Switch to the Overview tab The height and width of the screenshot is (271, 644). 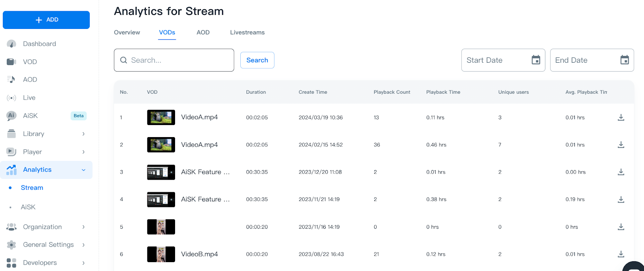pos(127,33)
